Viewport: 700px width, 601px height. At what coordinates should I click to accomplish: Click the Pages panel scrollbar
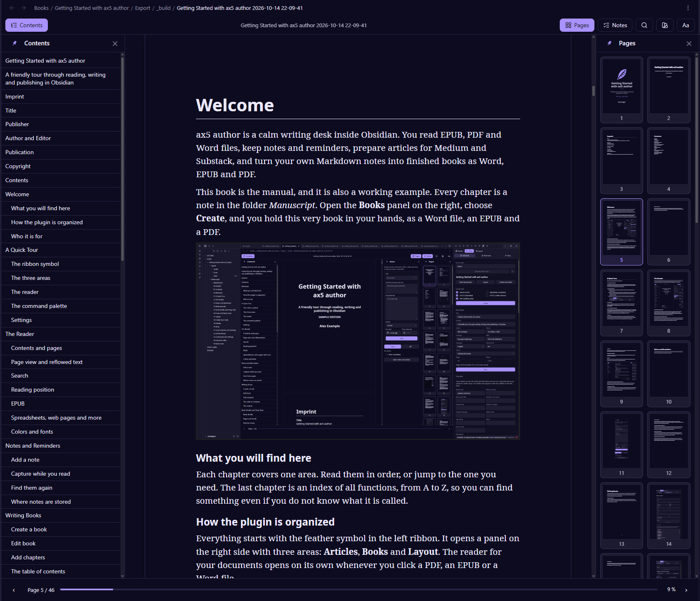coord(697,140)
